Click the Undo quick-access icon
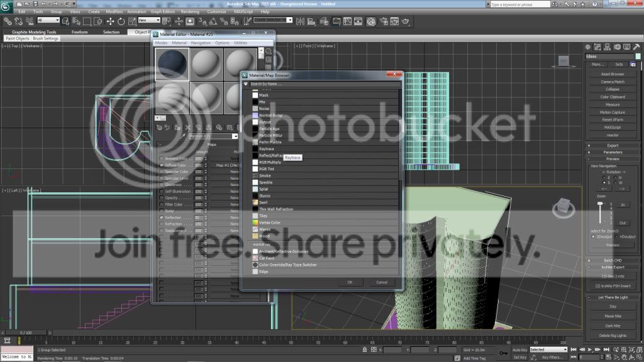Viewport: 644px width, 362px height. (x=43, y=4)
